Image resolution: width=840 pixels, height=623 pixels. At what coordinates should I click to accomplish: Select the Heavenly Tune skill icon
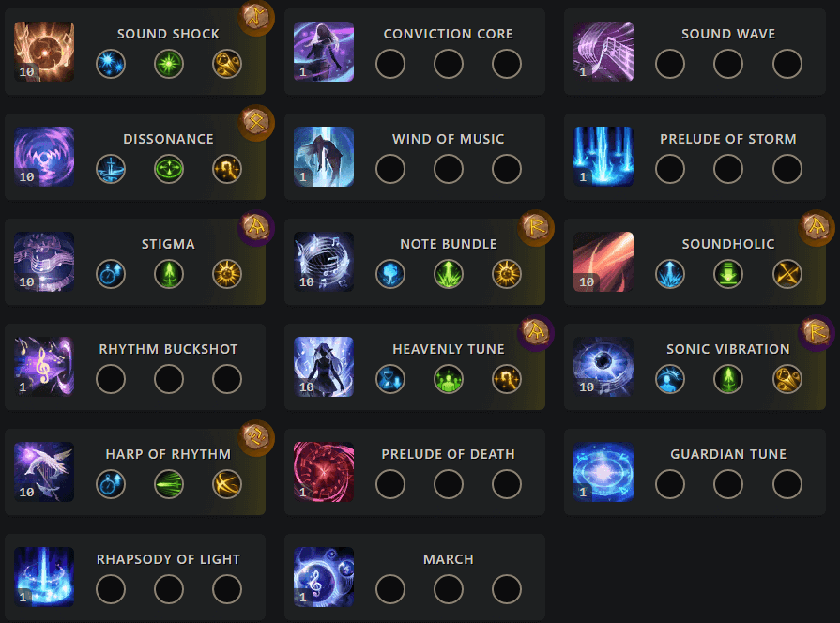[x=323, y=367]
